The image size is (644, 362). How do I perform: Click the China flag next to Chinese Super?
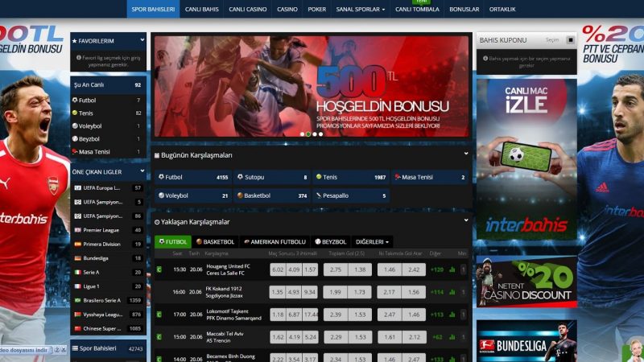coord(77,328)
